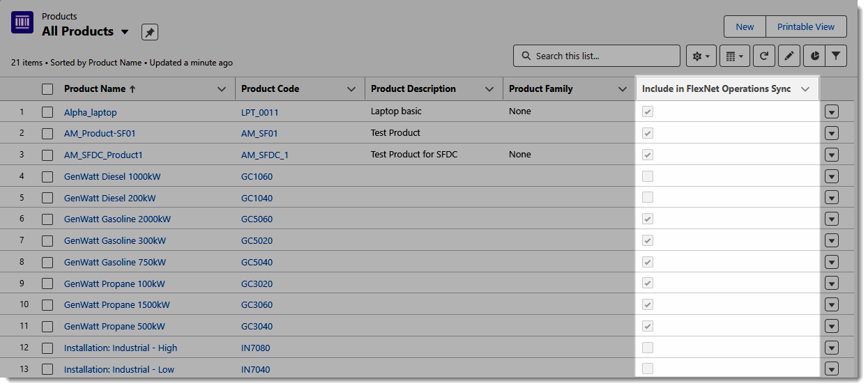868x388 pixels.
Task: Open product code link GC3060
Action: pos(257,305)
